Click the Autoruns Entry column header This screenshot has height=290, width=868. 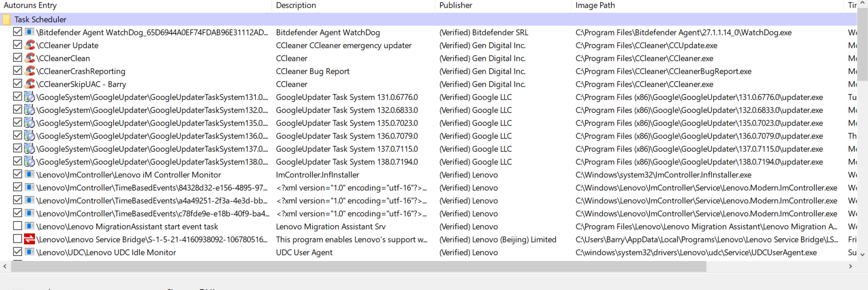[30, 5]
